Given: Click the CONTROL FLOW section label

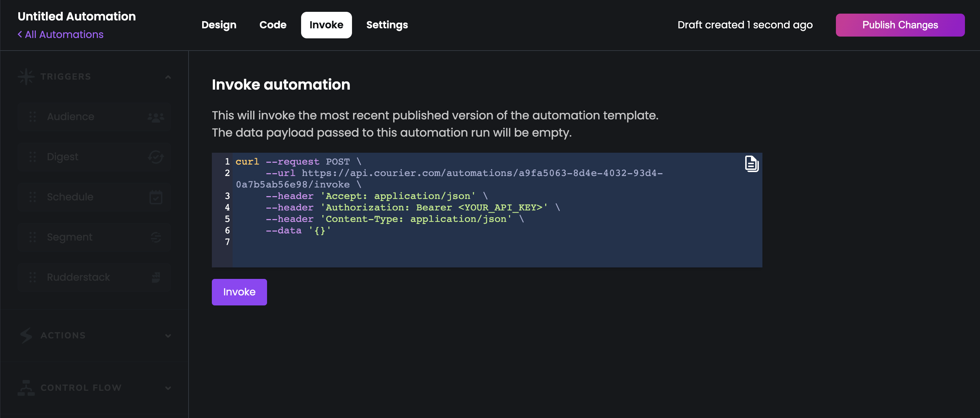Looking at the screenshot, I should (81, 388).
